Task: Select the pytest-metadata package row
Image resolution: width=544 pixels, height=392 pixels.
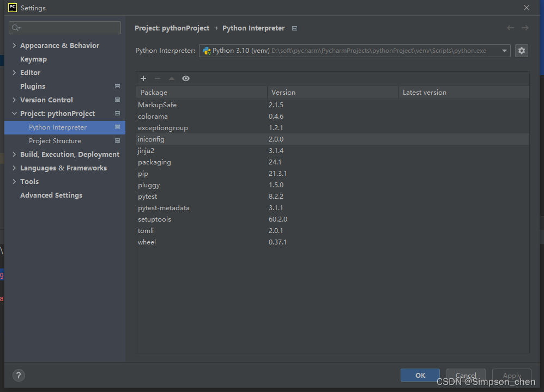Action: pos(333,207)
